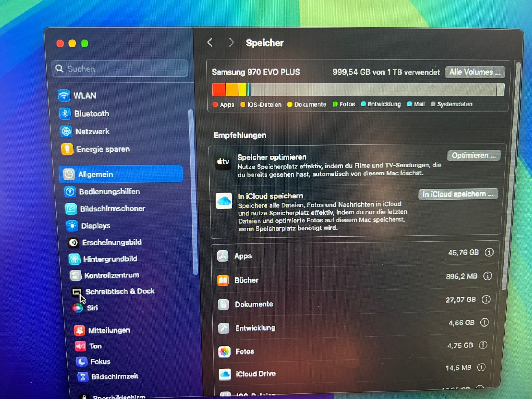Click the Fotos flower icon in the list

click(224, 351)
